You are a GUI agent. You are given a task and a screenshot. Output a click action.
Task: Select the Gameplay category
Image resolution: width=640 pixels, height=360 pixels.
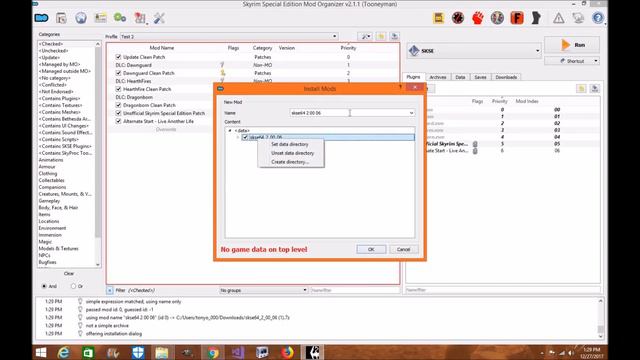49,201
